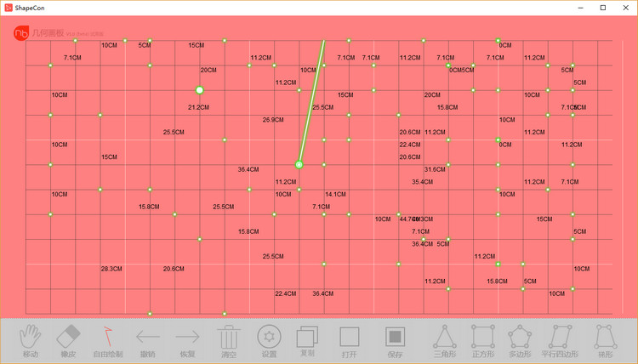
Task: Click the 复制 copy icon
Action: point(308,341)
